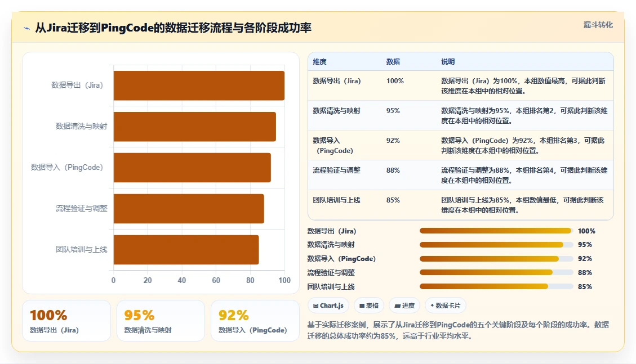The height and width of the screenshot is (364, 636).
Task: Click the 95% progress bar for 数据清洗与映射
Action: tap(496, 245)
